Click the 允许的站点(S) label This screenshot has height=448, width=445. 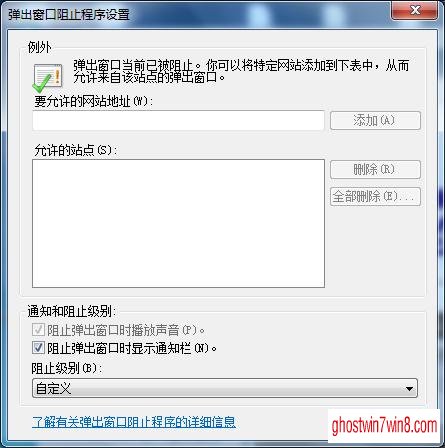tap(75, 150)
